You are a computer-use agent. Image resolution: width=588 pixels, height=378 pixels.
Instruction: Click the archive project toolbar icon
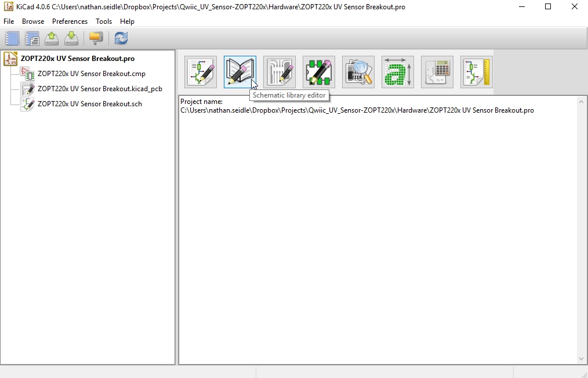pyautogui.click(x=96, y=38)
